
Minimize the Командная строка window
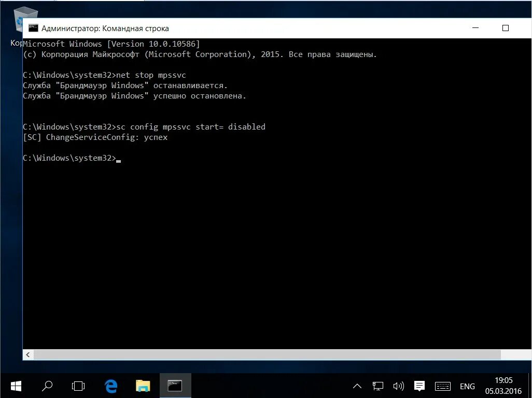[475, 28]
